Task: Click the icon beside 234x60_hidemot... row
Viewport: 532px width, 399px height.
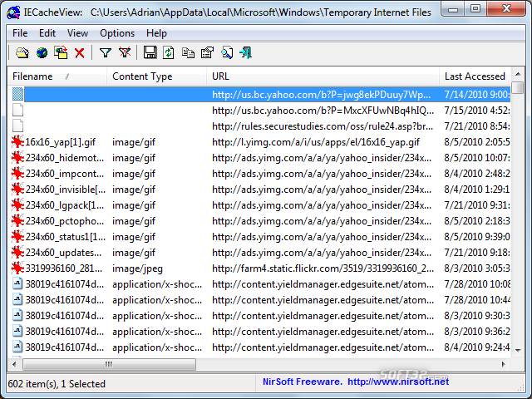Action: pyautogui.click(x=17, y=158)
